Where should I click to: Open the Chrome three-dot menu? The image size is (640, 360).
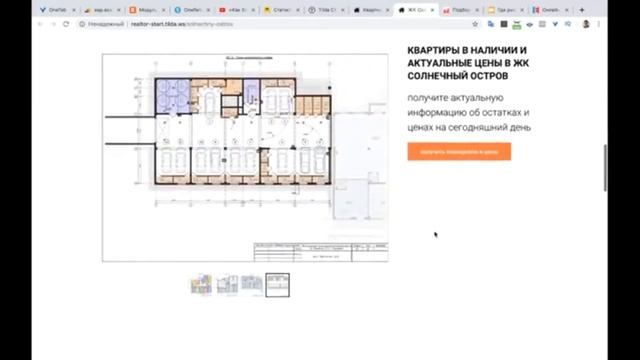tap(599, 24)
